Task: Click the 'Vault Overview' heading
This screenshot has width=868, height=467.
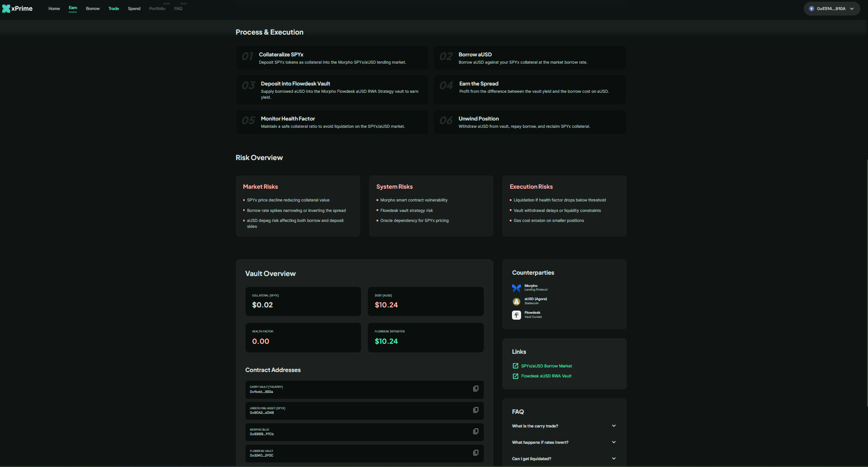Action: tap(271, 274)
